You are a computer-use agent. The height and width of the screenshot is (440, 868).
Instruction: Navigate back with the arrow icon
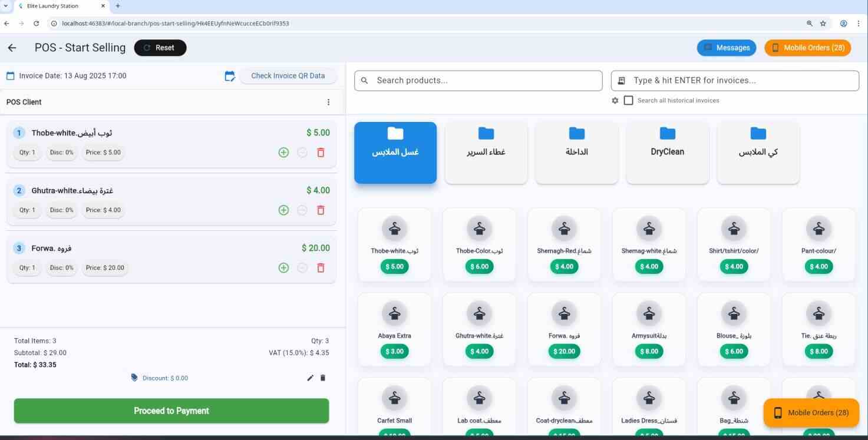point(12,48)
